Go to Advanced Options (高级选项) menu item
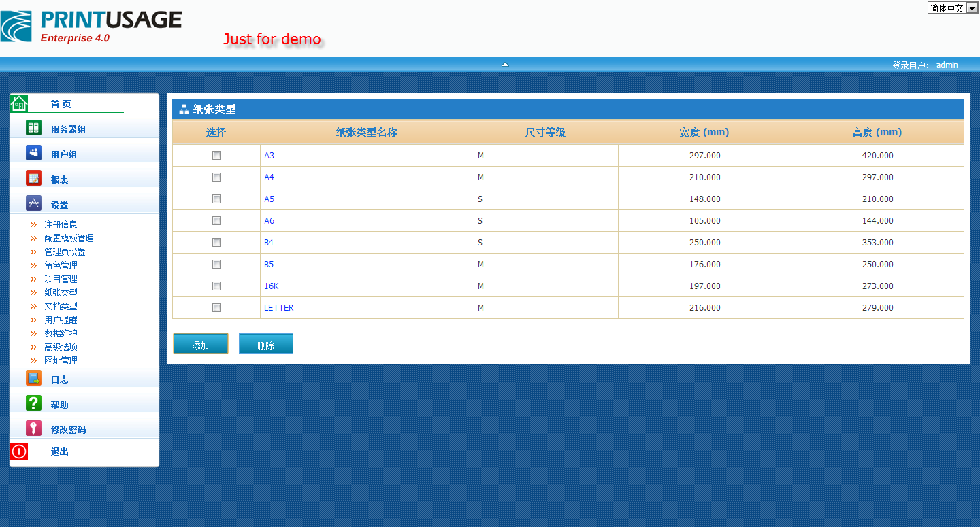980x527 pixels. tap(61, 347)
